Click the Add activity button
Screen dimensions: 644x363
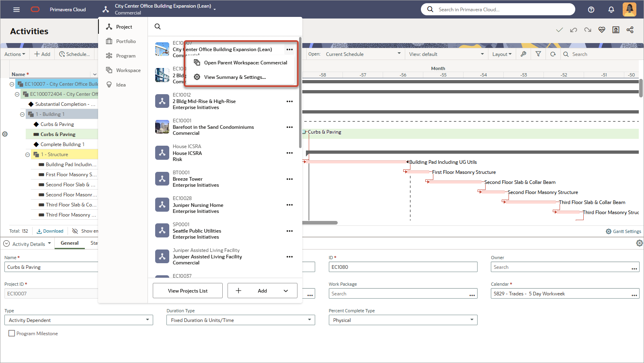[x=42, y=54]
